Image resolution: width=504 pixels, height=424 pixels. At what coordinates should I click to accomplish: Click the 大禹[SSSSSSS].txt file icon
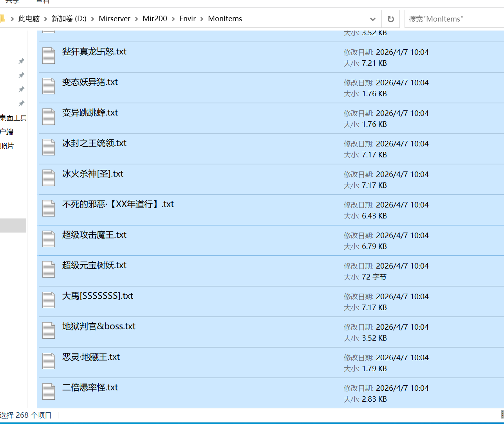[49, 300]
